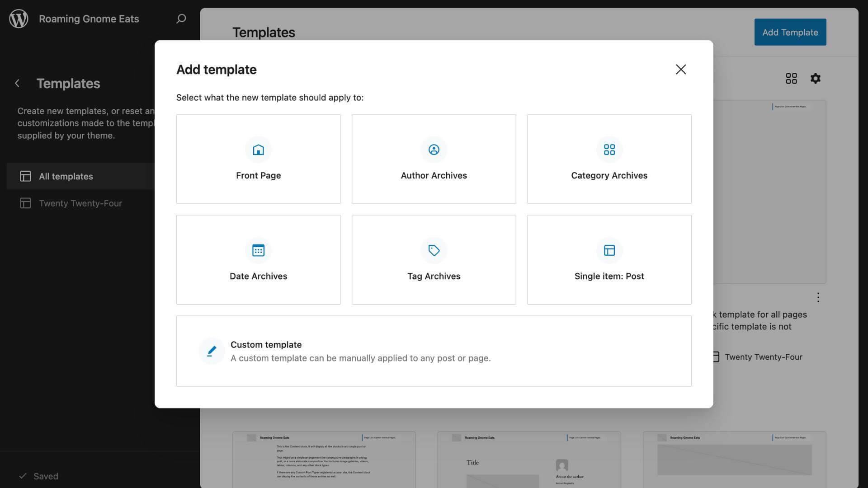Screen dimensions: 868x488
Task: Select the Single item: Post template icon
Action: point(609,250)
